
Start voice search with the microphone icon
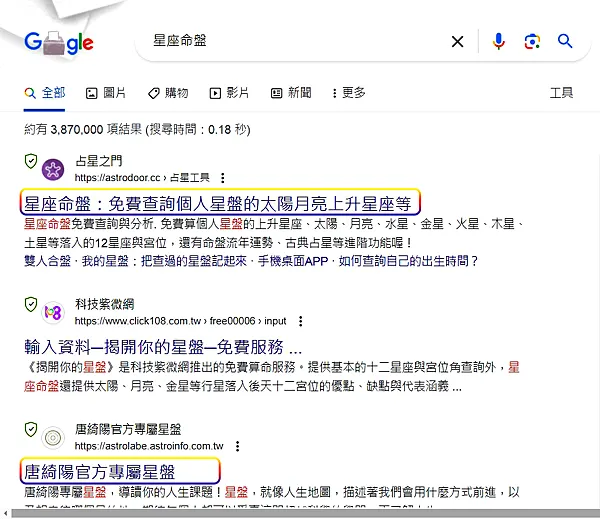(498, 41)
